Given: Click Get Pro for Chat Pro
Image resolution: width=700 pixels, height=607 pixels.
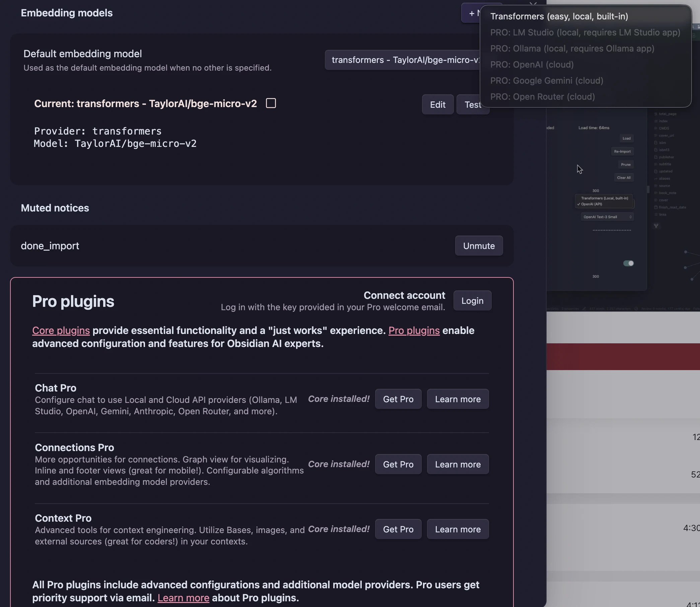Looking at the screenshot, I should [x=398, y=399].
